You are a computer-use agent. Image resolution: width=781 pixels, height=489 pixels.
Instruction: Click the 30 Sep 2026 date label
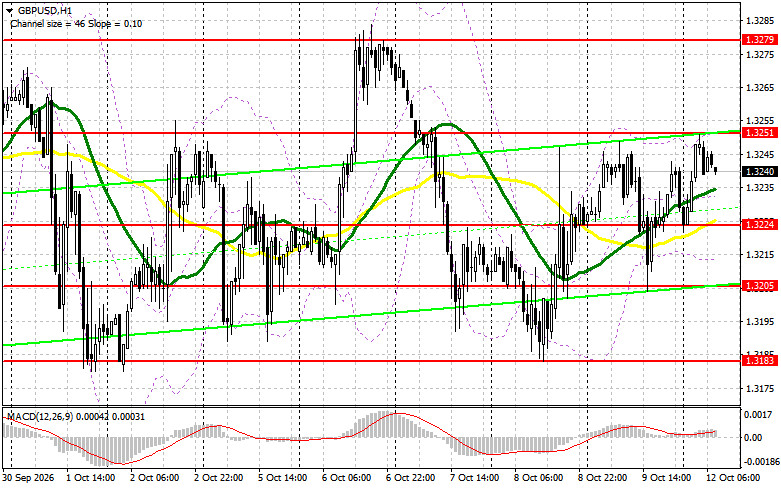pyautogui.click(x=29, y=478)
